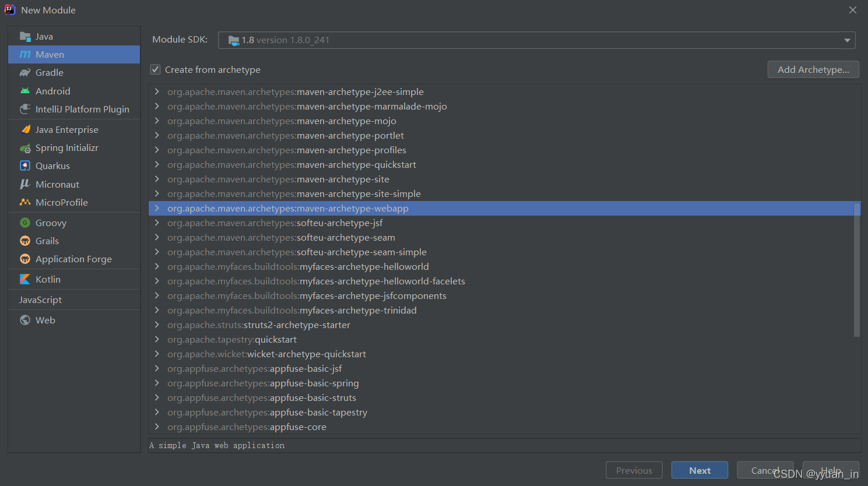Click the Spring Initializr leaf icon

coord(25,148)
